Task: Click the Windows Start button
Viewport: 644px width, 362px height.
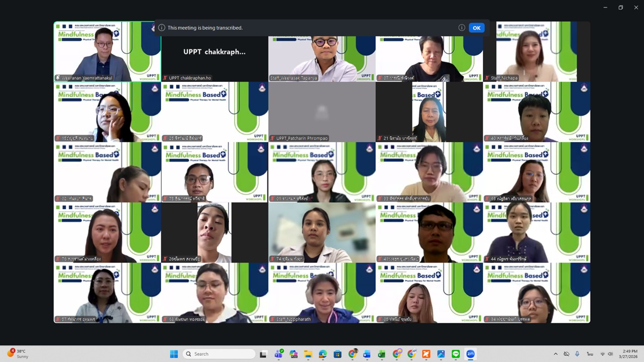Action: click(x=174, y=354)
